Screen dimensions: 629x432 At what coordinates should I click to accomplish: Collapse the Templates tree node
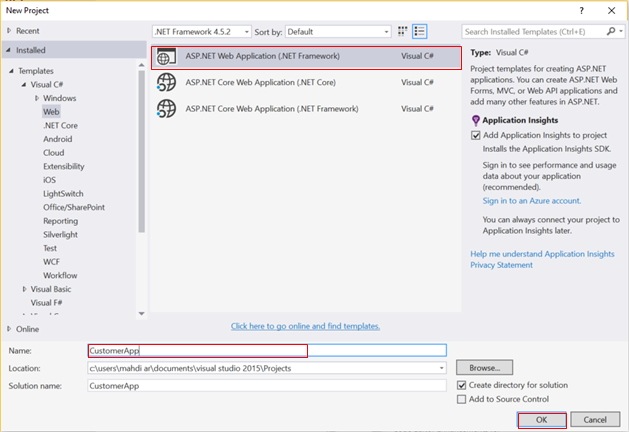11,71
